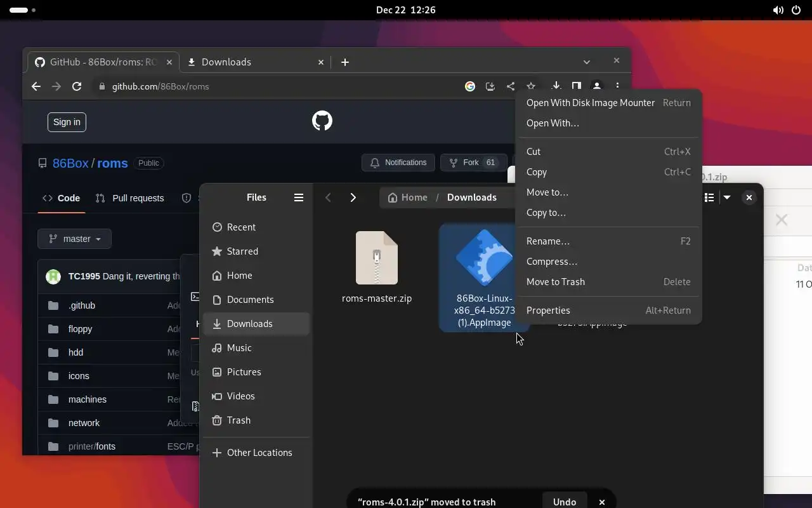Open the .github folder in repo
The height and width of the screenshot is (508, 812).
pyautogui.click(x=82, y=305)
